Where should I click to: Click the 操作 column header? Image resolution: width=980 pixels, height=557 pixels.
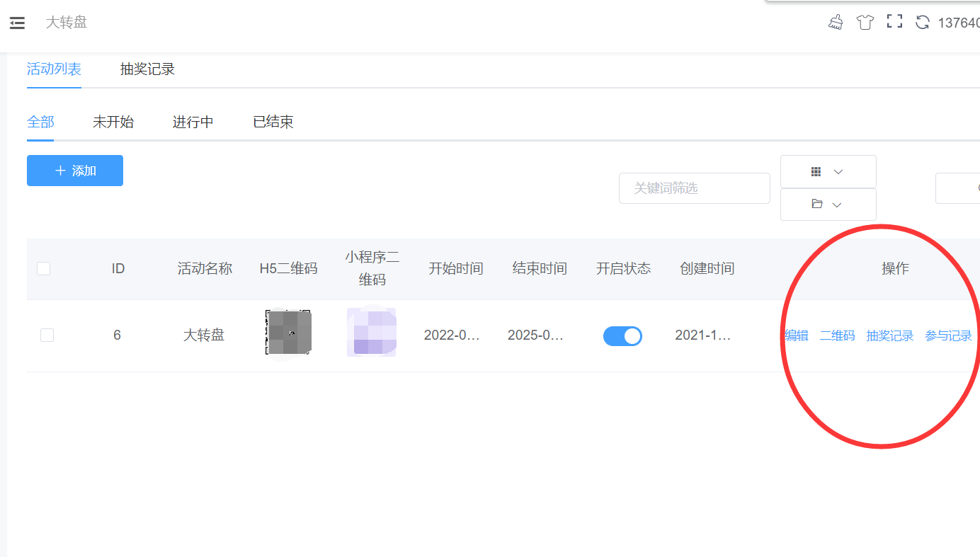coord(895,268)
